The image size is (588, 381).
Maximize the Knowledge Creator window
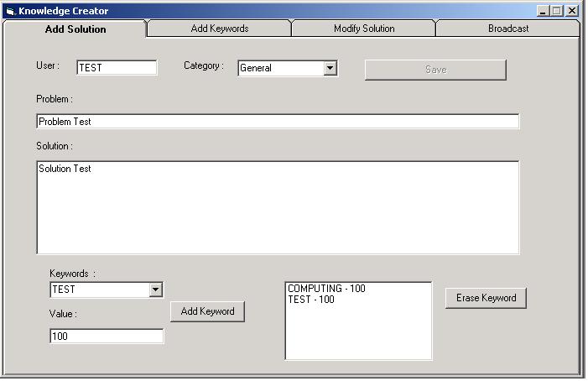[557, 11]
